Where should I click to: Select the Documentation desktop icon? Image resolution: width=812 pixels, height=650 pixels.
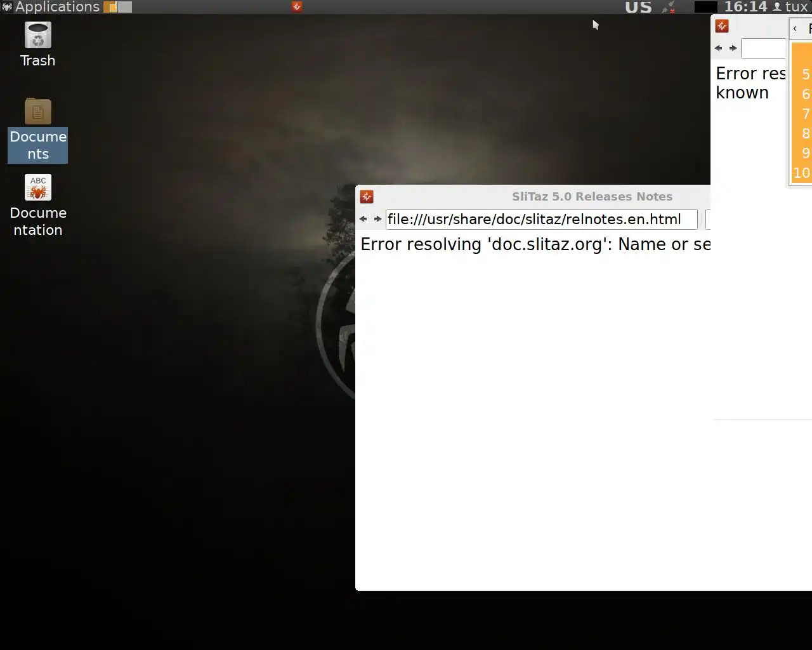(x=38, y=206)
